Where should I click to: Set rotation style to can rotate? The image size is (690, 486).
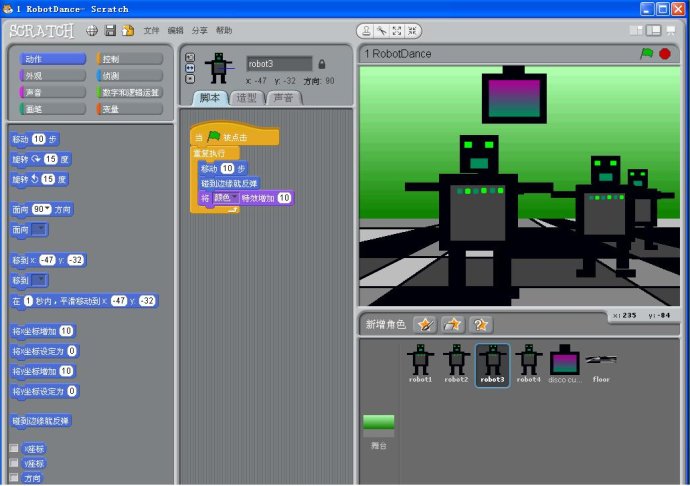pyautogui.click(x=190, y=57)
